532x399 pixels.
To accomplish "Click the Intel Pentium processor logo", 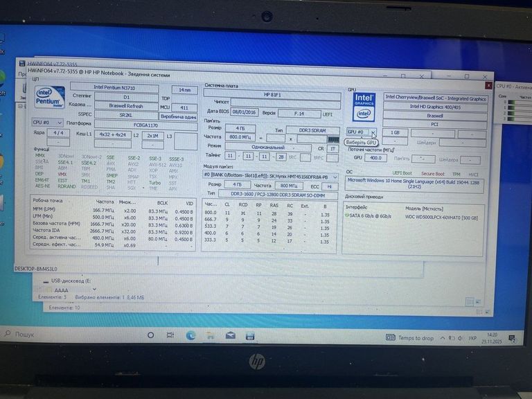I will [50, 96].
